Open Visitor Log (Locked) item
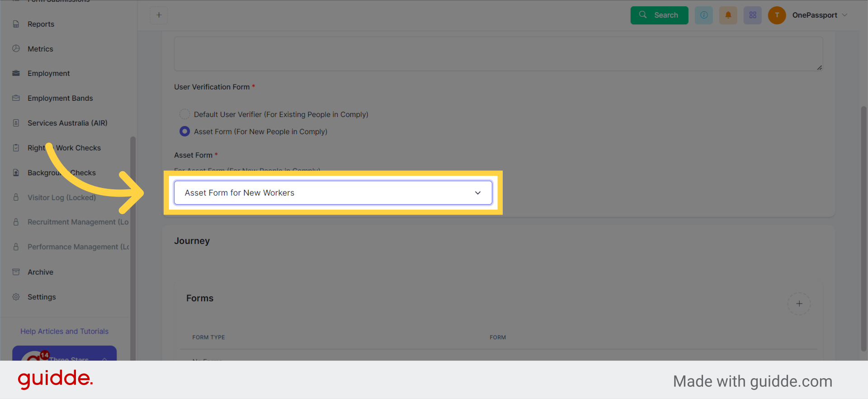The width and height of the screenshot is (868, 399). (61, 197)
